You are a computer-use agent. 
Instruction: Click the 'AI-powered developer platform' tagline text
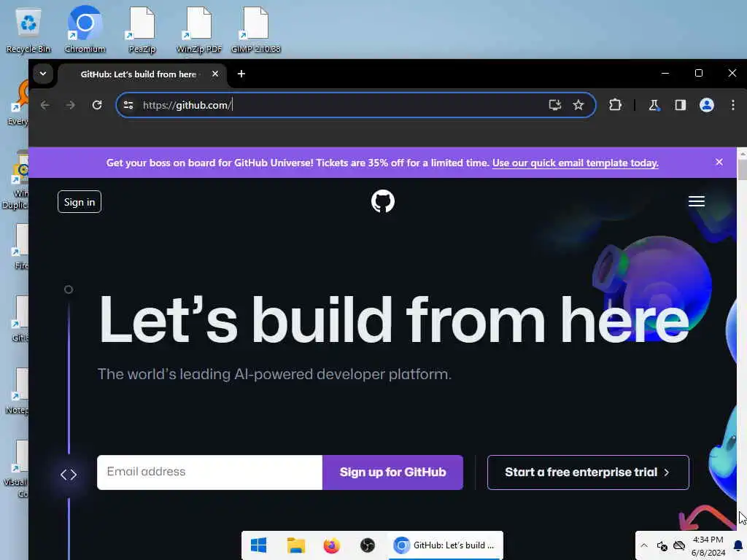point(274,374)
